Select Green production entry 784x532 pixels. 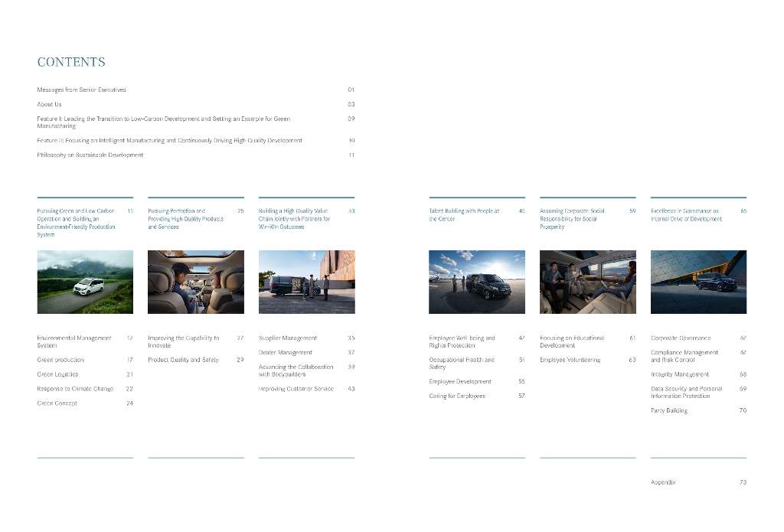click(x=60, y=360)
